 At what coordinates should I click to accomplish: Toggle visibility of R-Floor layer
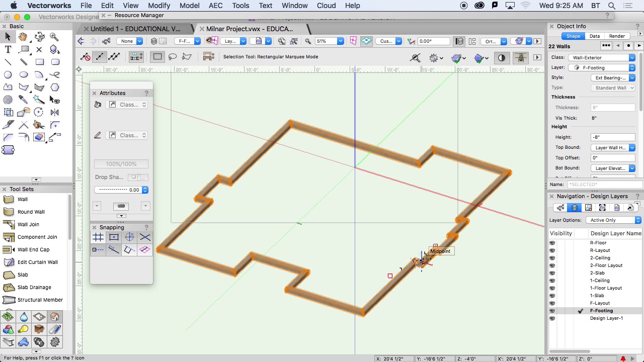pos(552,243)
